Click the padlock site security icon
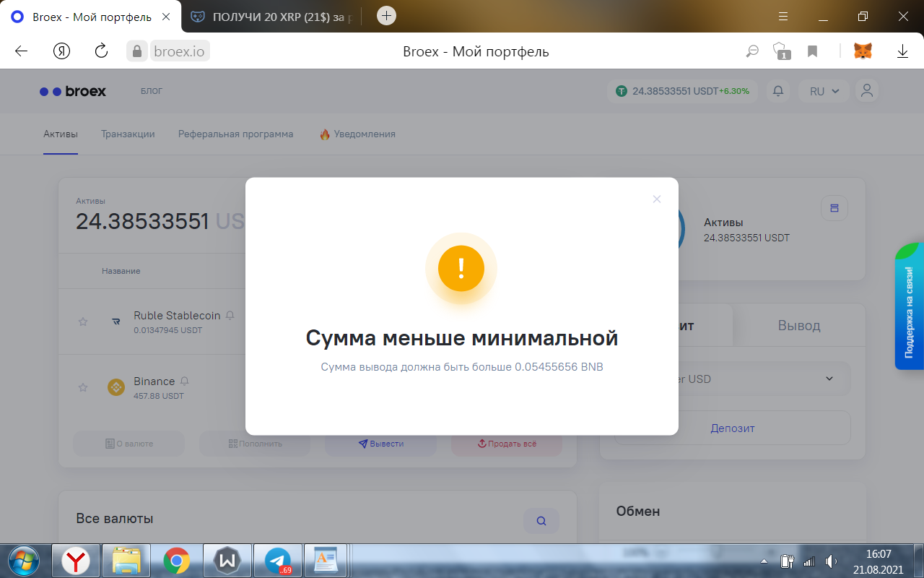924x578 pixels. click(136, 51)
